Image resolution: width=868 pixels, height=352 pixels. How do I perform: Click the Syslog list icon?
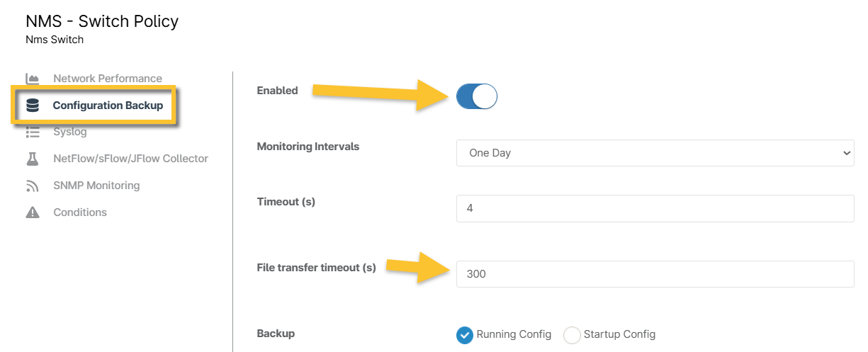(33, 132)
